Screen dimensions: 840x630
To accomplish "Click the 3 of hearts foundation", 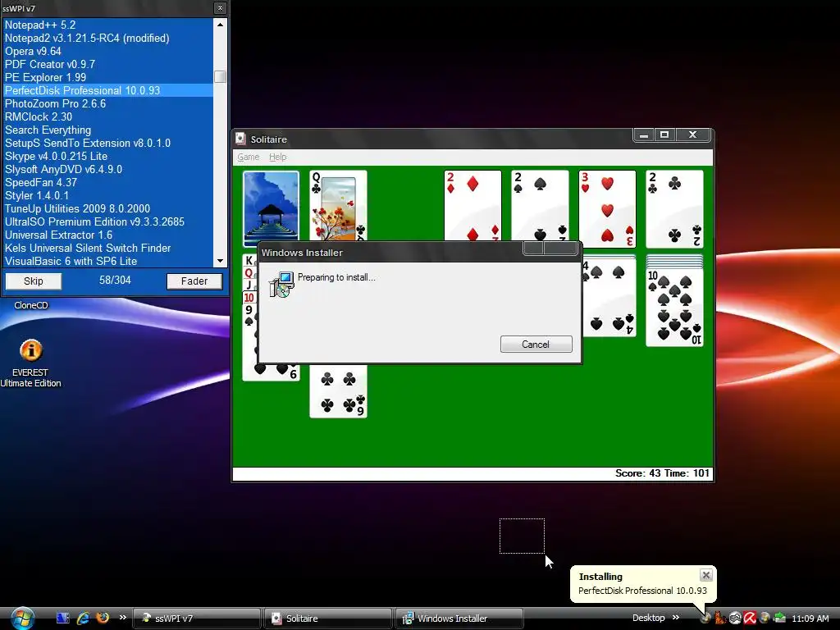I will [x=607, y=209].
